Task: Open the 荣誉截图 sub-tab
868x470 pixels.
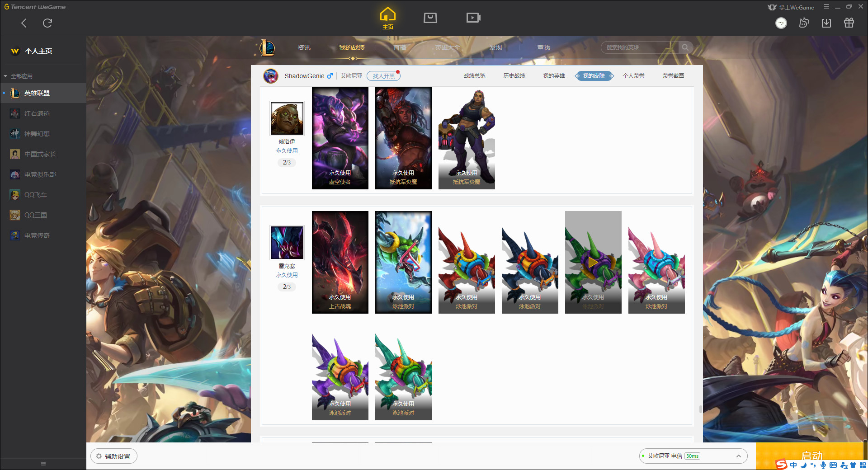Action: [673, 76]
